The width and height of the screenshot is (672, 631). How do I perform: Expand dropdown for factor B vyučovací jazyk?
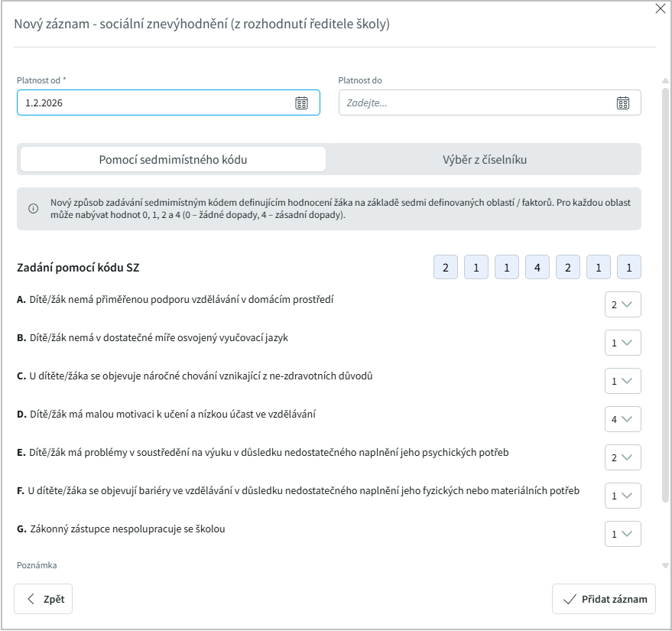point(622,343)
